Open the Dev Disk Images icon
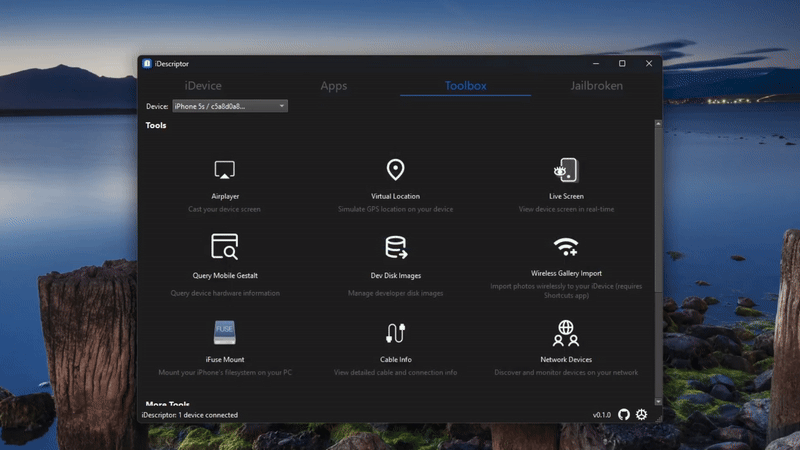Image resolution: width=800 pixels, height=450 pixels. pos(395,247)
